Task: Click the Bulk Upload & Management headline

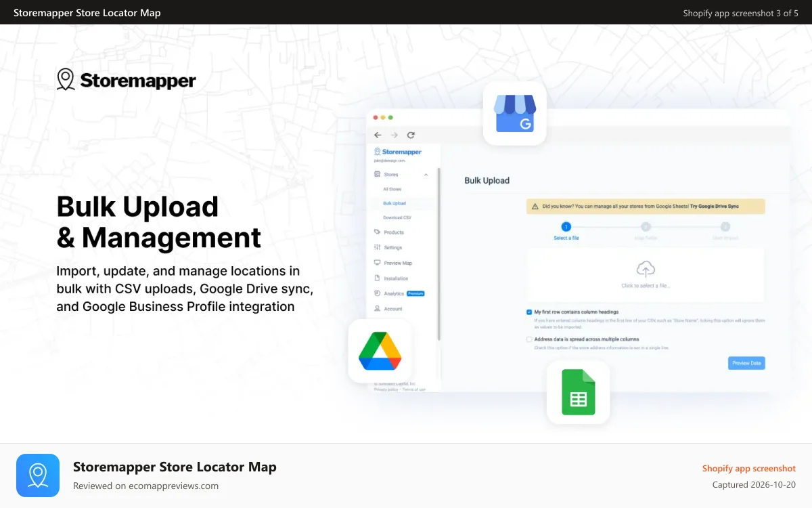Action: tap(159, 222)
